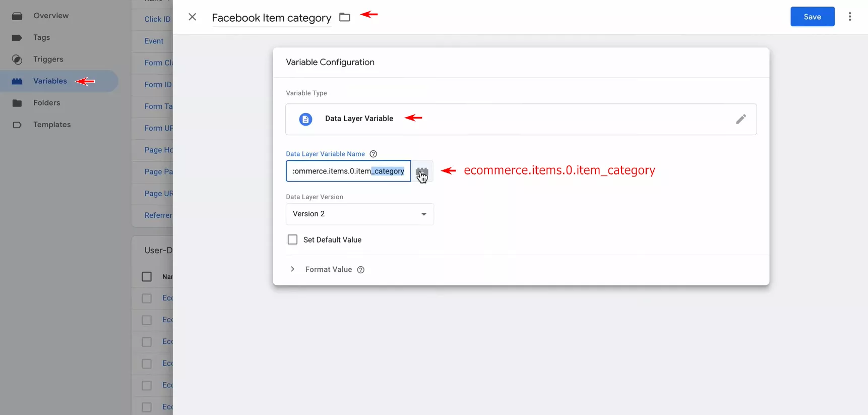Close the variable editor with the X
The image size is (868, 415).
(192, 17)
